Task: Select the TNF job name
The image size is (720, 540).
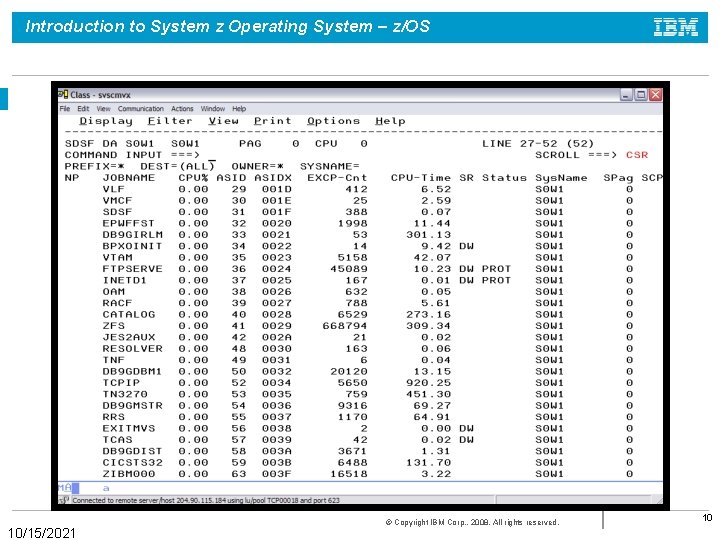Action: click(x=113, y=360)
